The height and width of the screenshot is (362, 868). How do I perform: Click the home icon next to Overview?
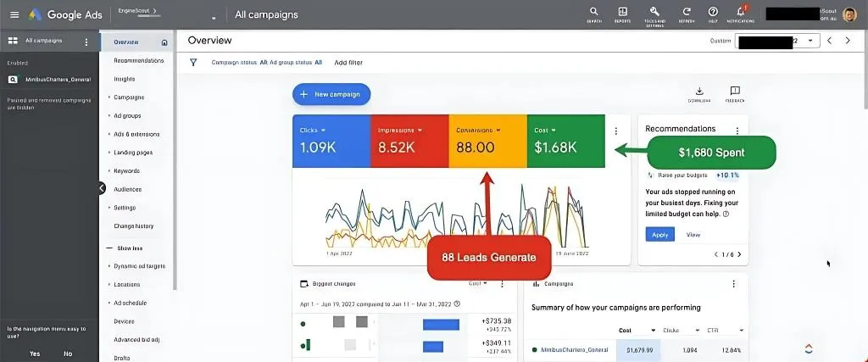164,42
